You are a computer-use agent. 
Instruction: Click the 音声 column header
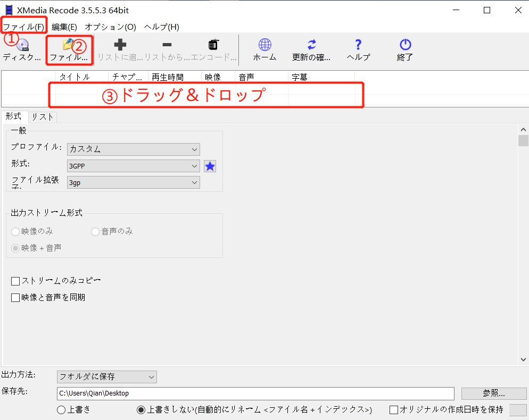point(261,77)
